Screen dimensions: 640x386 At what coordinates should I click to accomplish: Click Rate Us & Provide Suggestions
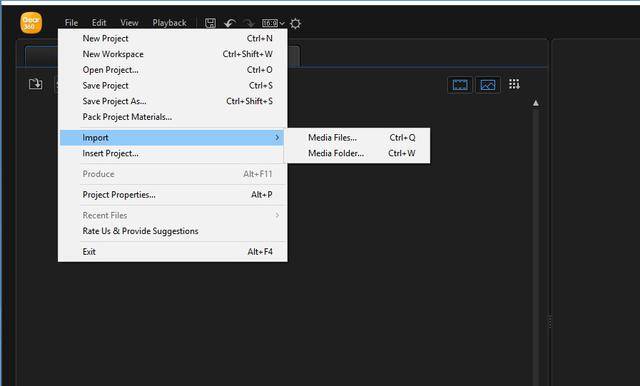[173, 231]
